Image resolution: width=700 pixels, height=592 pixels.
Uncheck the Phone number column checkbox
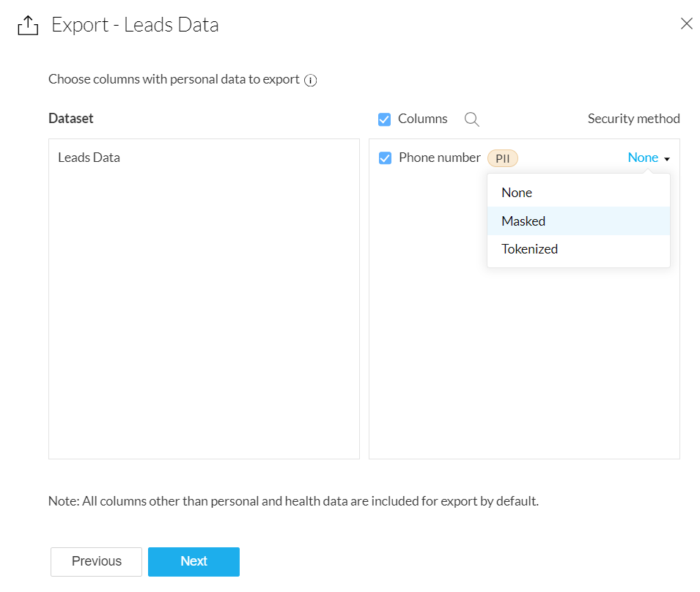pyautogui.click(x=385, y=158)
